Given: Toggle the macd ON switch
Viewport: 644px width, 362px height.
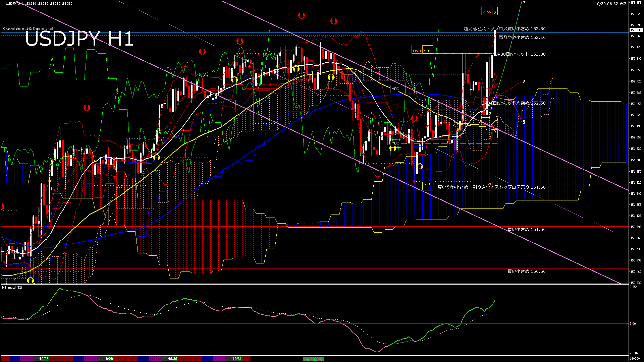Looking at the screenshot, I should tap(313, 359).
